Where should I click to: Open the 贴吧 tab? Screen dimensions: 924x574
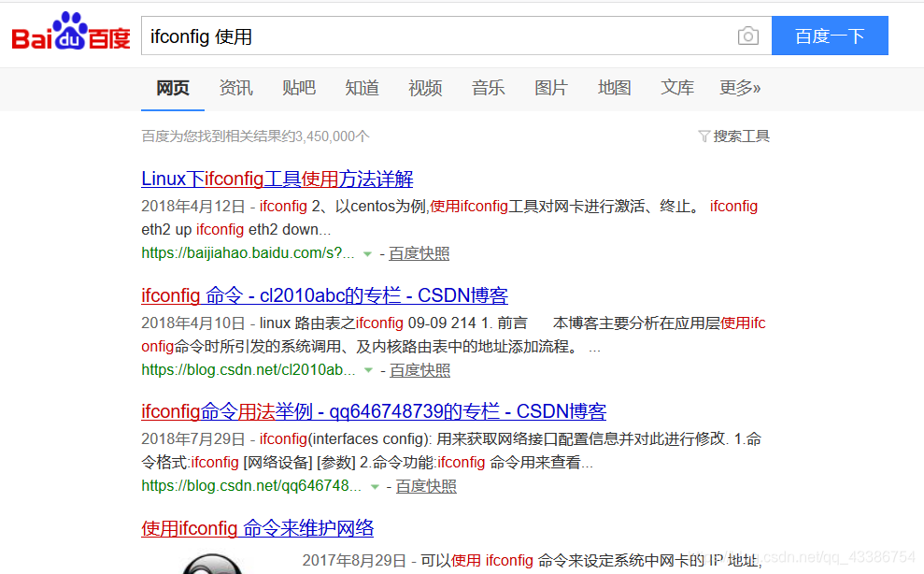point(299,88)
